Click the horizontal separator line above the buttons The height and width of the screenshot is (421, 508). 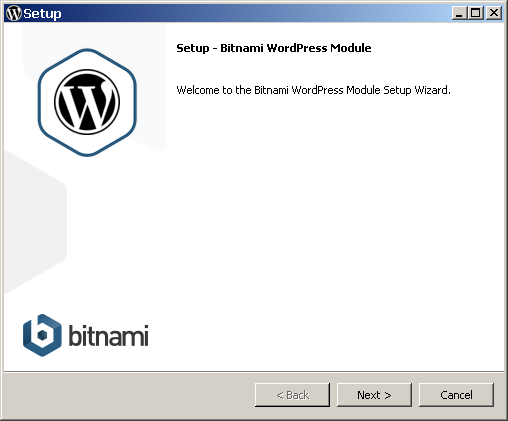pyautogui.click(x=254, y=371)
